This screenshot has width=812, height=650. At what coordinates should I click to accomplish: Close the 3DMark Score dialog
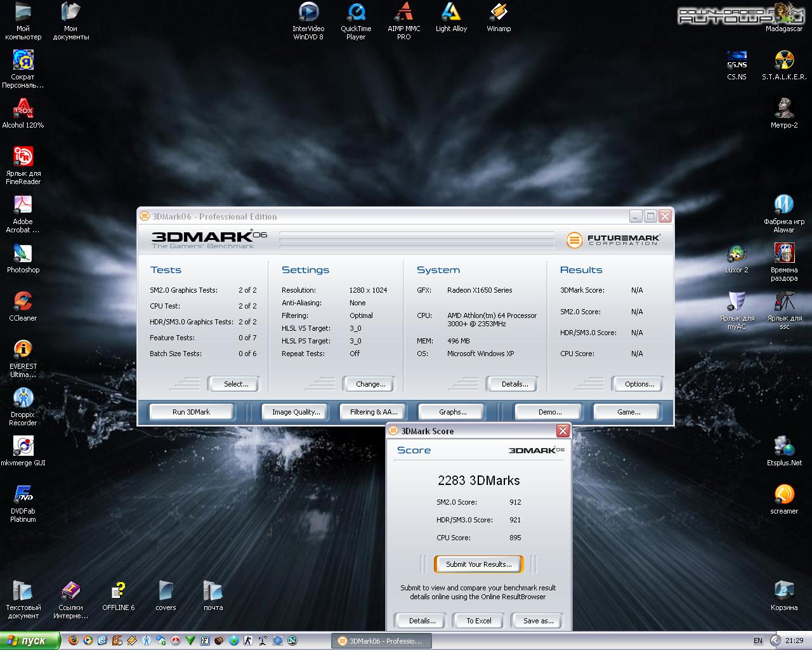coord(563,431)
